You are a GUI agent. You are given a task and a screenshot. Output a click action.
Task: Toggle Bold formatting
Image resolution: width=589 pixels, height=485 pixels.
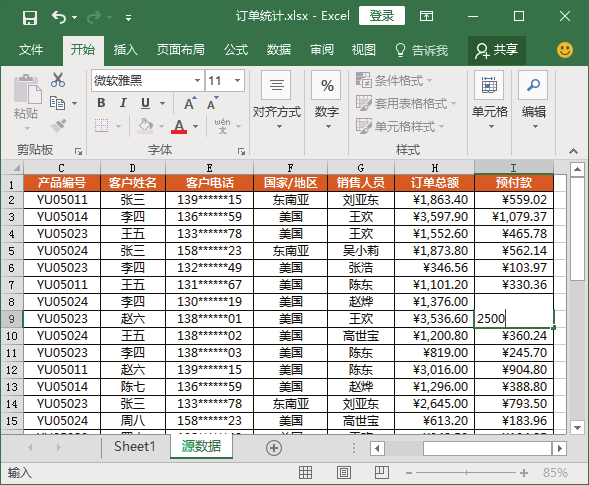(x=101, y=103)
